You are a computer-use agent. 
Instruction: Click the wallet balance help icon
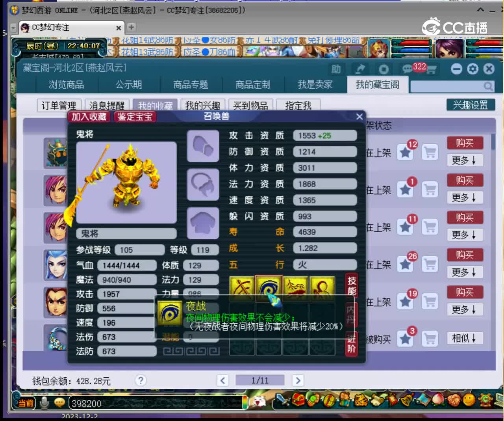click(x=140, y=380)
